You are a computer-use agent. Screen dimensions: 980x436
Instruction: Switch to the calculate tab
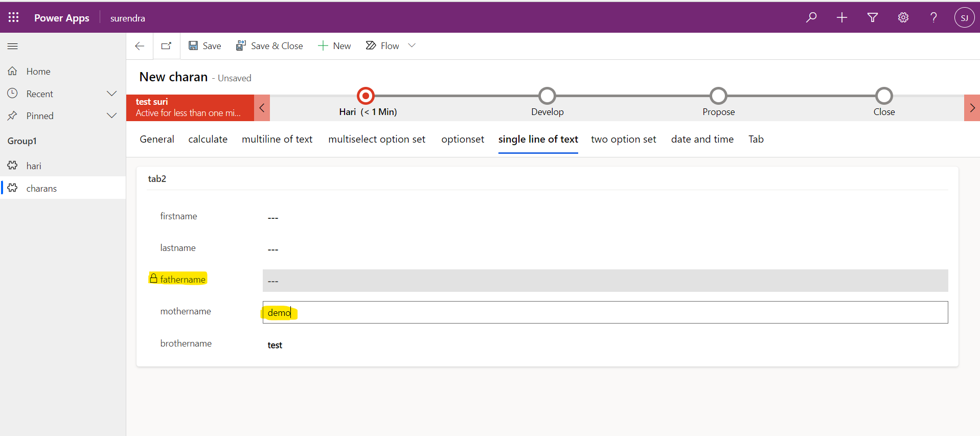(208, 139)
